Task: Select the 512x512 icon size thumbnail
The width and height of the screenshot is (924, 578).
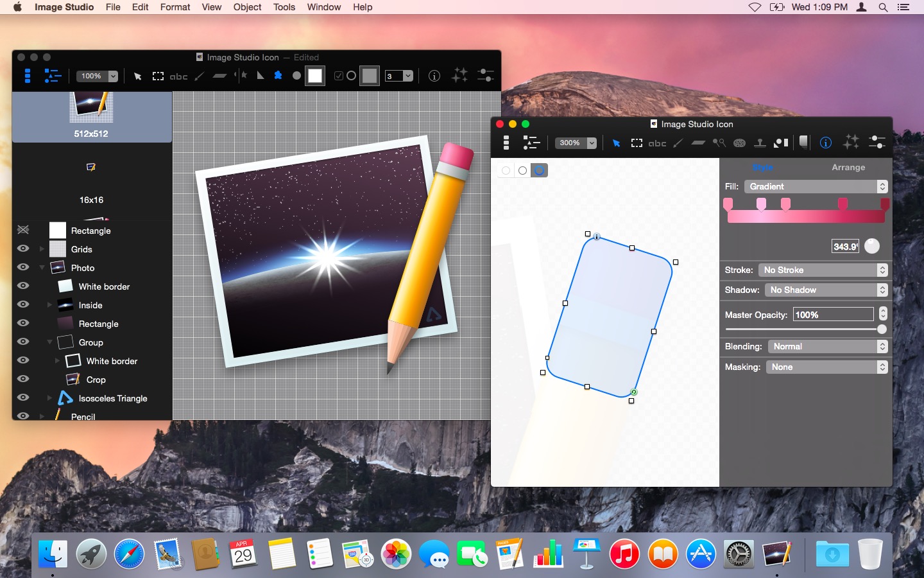Action: click(91, 116)
